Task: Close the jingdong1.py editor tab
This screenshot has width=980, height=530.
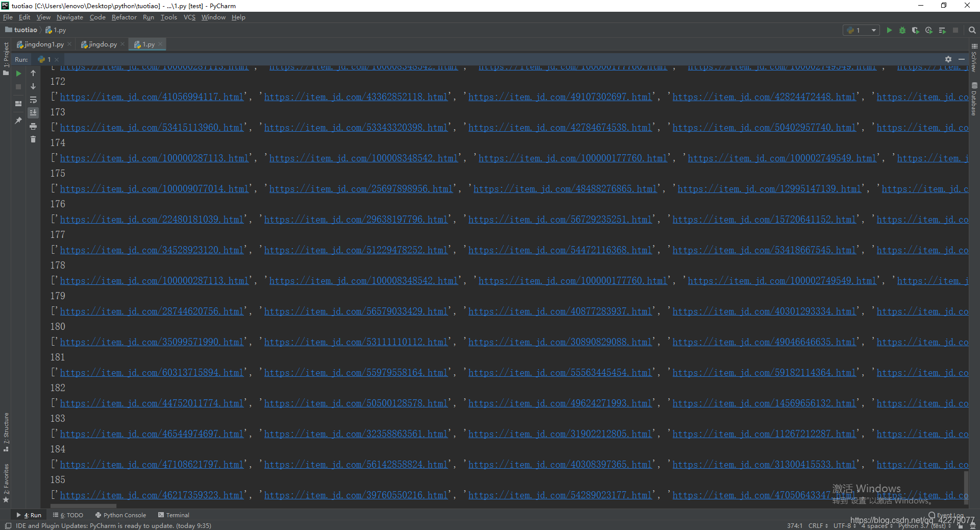Action: (x=70, y=44)
